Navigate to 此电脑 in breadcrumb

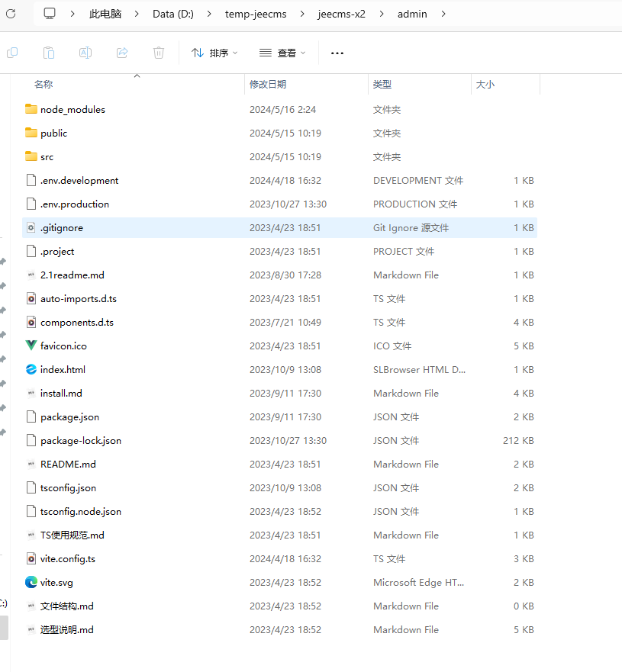[105, 14]
